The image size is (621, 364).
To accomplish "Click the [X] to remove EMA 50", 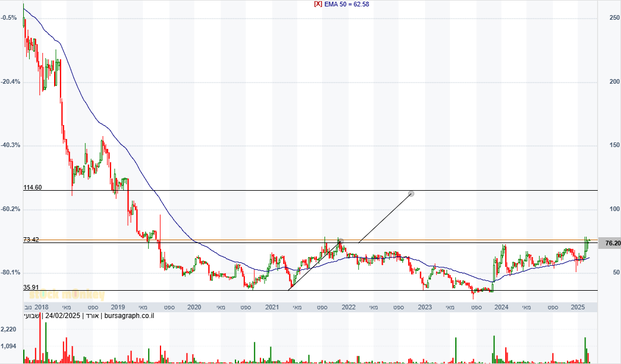I will click(x=318, y=4).
